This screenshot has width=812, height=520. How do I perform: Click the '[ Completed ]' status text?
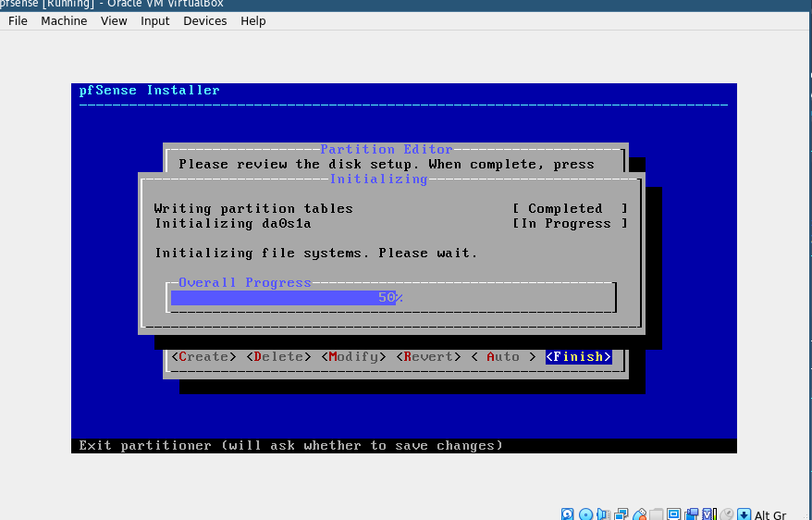[571, 209]
